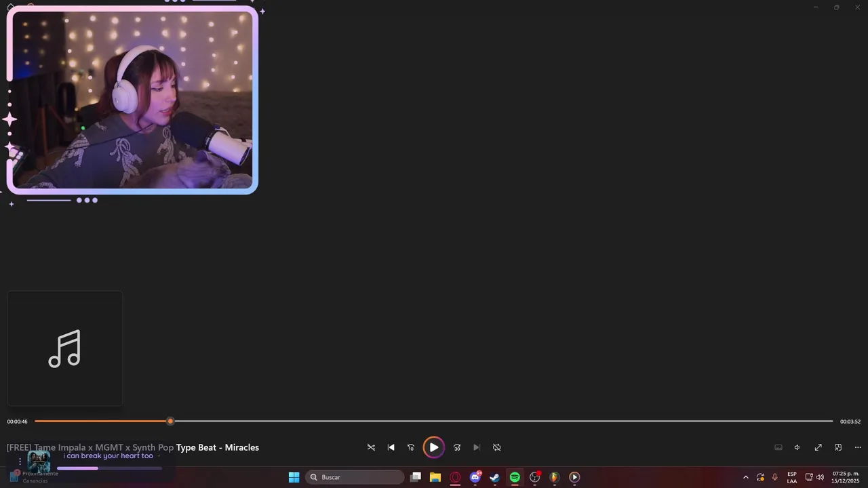Restore down the media player window

837,7
